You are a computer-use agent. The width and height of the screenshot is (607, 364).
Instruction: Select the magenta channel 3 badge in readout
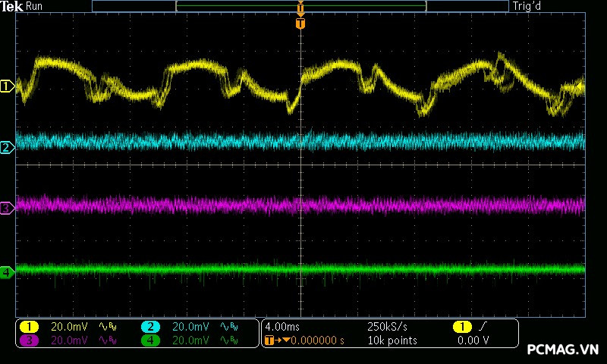click(29, 340)
